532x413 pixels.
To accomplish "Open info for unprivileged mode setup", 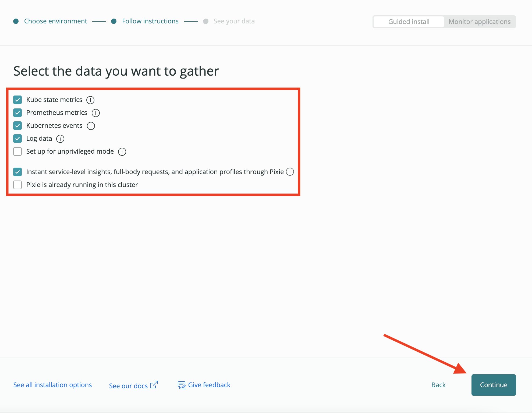I will point(122,151).
